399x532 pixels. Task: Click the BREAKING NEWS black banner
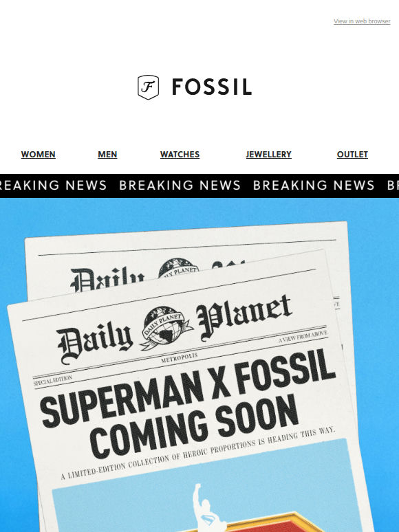point(199,186)
